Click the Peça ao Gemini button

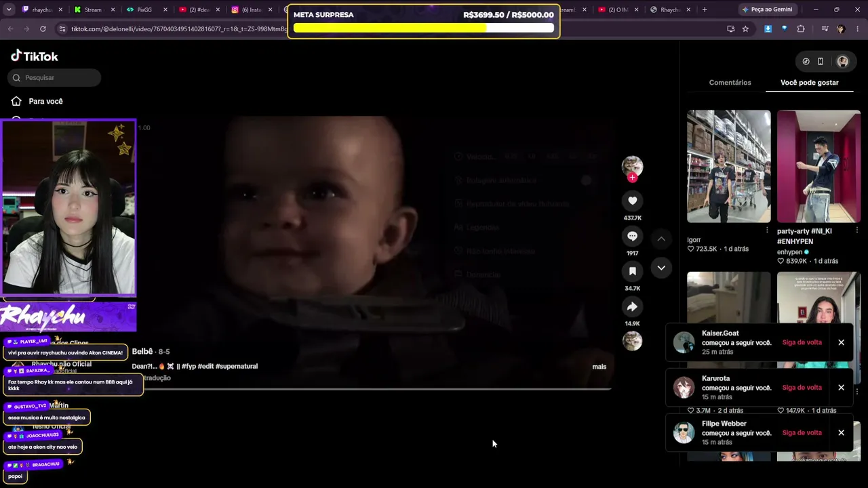[766, 9]
